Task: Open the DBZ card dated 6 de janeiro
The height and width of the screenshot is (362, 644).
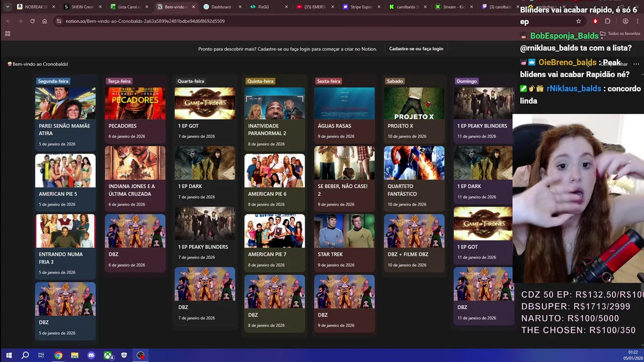Action: (135, 242)
